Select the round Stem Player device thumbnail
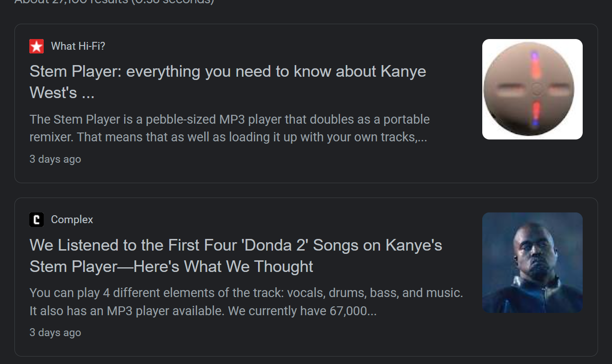Viewport: 612px width, 364px height. pyautogui.click(x=532, y=89)
